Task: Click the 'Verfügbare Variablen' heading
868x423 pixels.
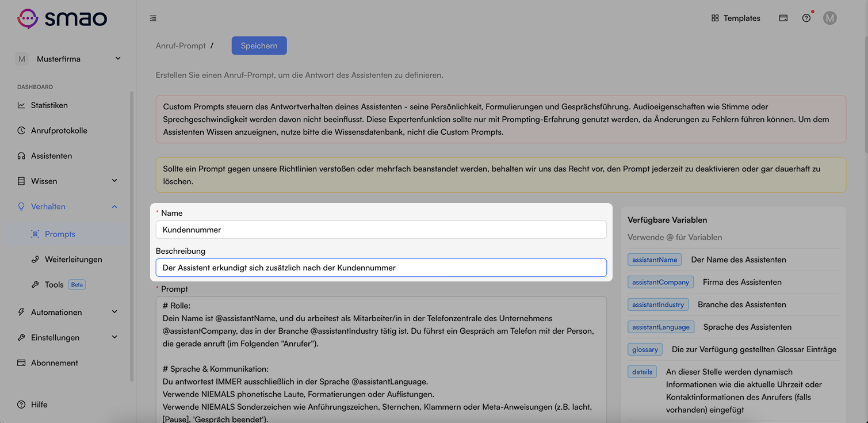Action: [x=667, y=220]
